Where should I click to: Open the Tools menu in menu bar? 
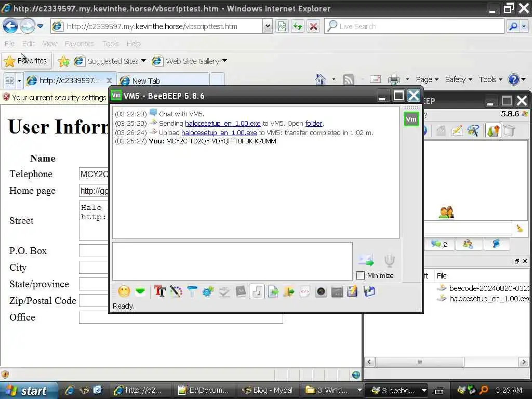pos(110,44)
